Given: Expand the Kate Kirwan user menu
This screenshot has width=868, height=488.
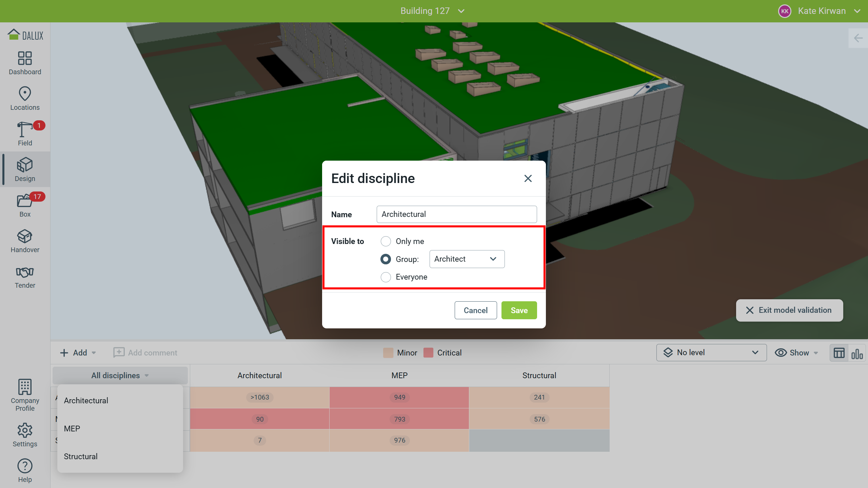Looking at the screenshot, I should [857, 11].
